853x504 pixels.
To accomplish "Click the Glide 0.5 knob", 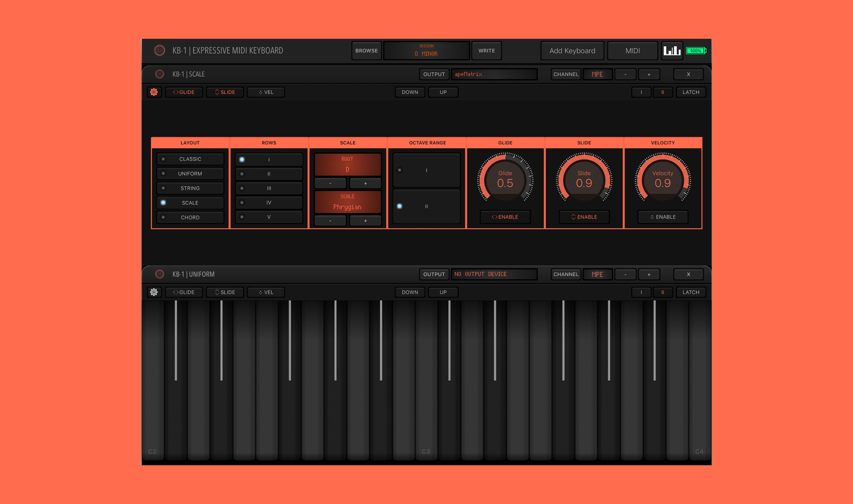I will coord(505,180).
